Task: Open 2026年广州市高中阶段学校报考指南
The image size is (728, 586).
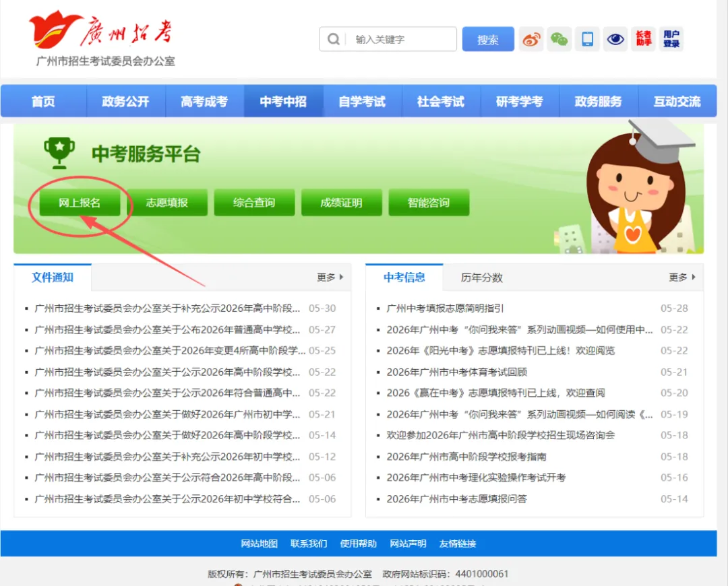Action: [x=466, y=456]
